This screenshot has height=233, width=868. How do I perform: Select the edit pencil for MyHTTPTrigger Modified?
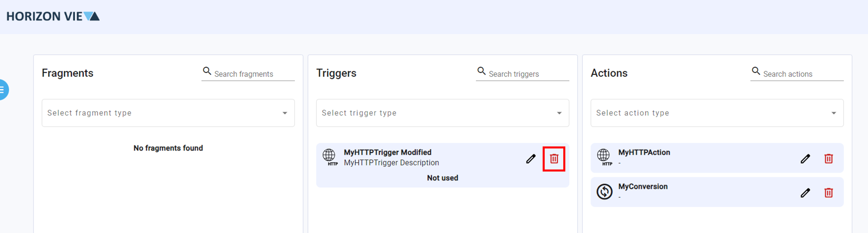point(531,159)
